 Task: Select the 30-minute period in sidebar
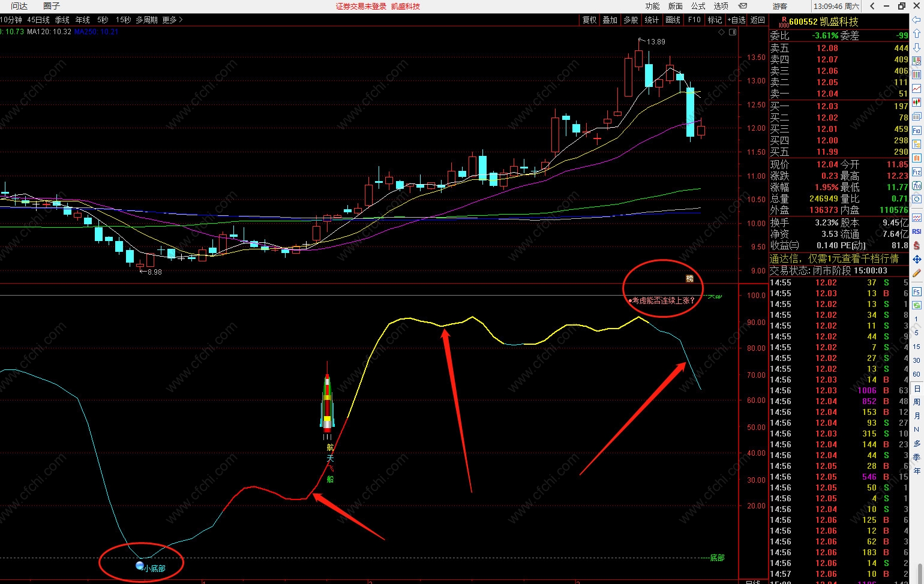click(x=916, y=360)
